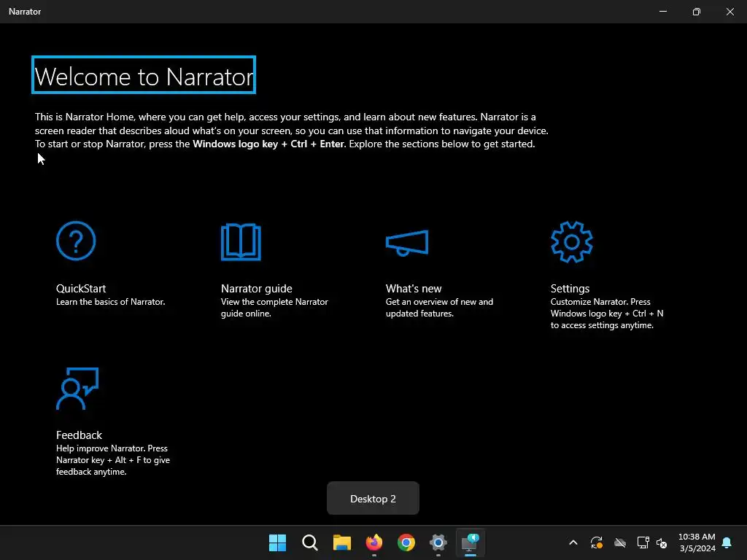Launch File Explorer from the taskbar
Screen dimensions: 747x560
coord(341,542)
